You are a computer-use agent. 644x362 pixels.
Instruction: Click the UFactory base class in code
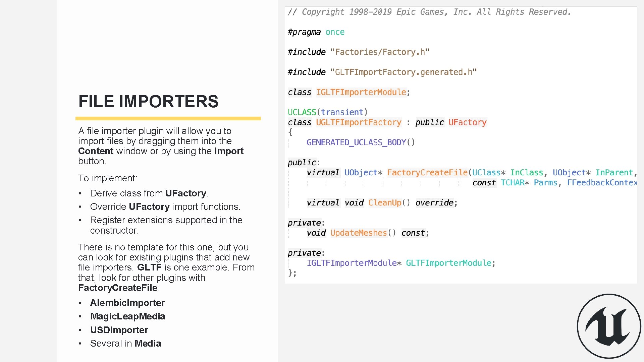(x=467, y=122)
